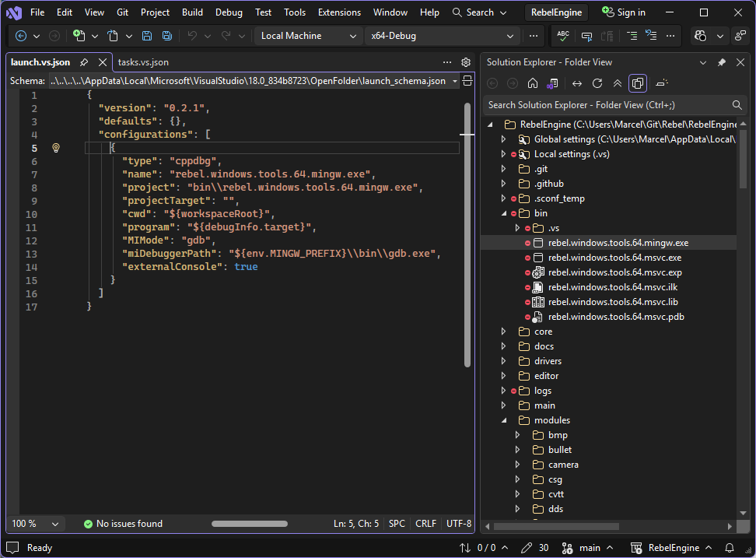
Task: Click the Navigate Backward toolbar icon
Action: [x=21, y=36]
